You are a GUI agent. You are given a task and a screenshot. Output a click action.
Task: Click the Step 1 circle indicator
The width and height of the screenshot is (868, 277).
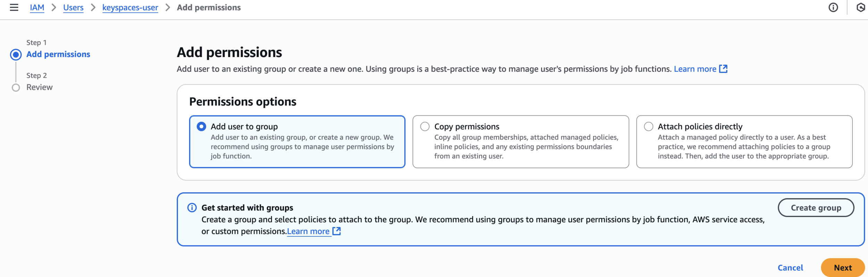(16, 55)
